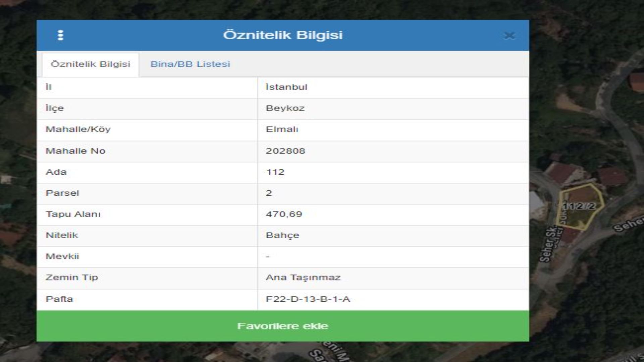Screen dimensions: 644x362
Task: Click the Pafta value F22-D-13-B-1-A
Action: [x=308, y=299]
